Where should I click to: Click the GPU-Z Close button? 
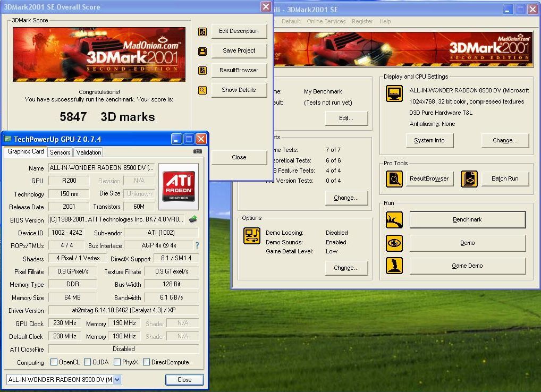tap(184, 380)
